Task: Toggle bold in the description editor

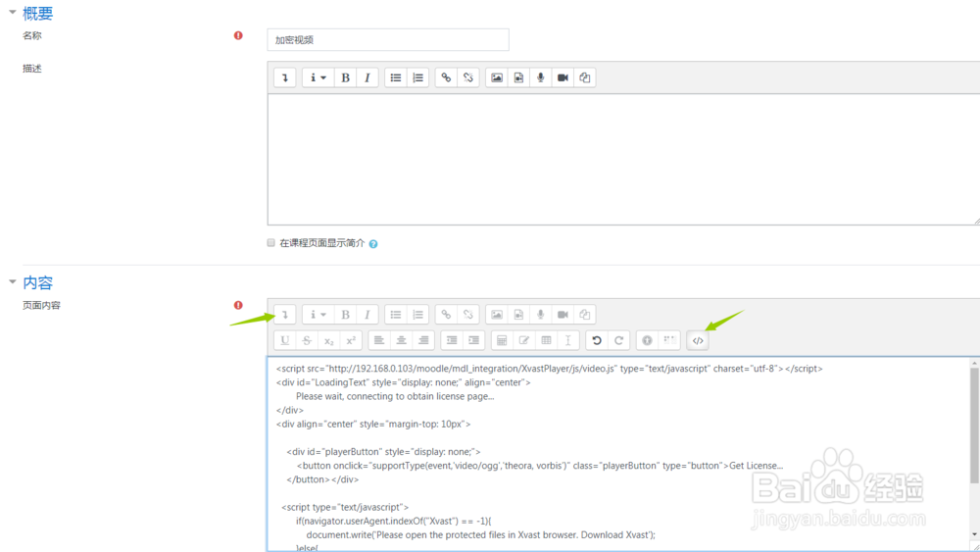Action: (345, 77)
